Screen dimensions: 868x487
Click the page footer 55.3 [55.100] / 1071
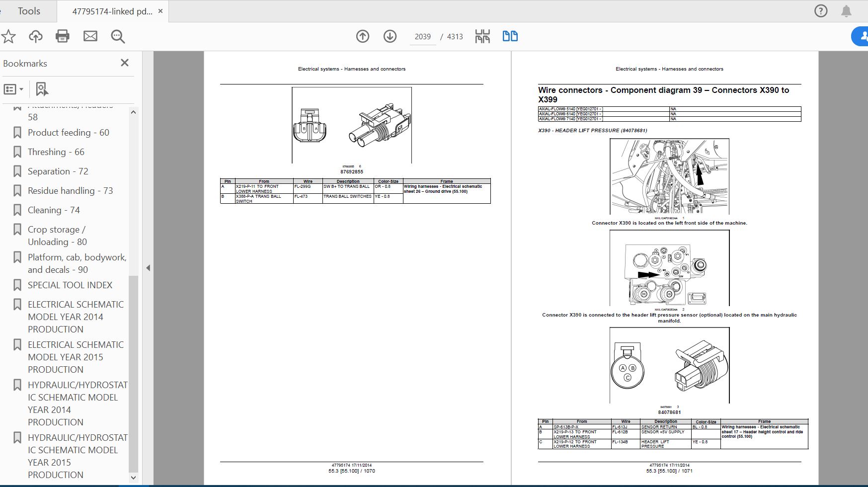tap(669, 471)
